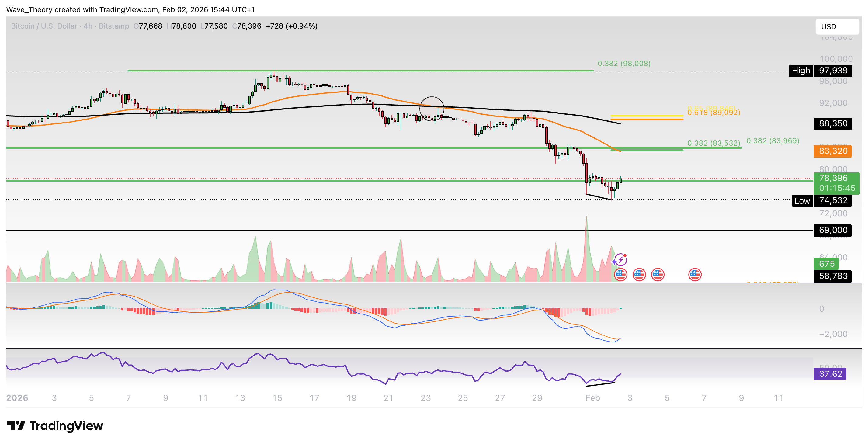
Task: Click the current price 78,396 countdown label
Action: tap(836, 183)
